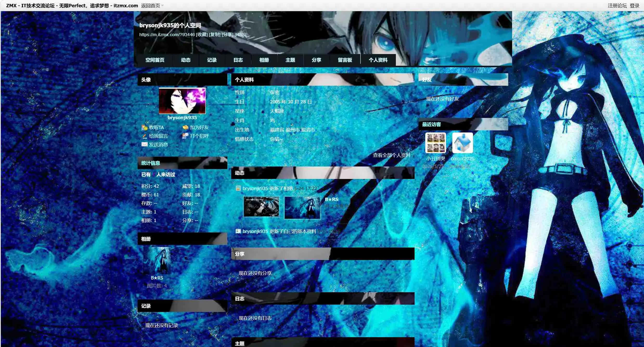Open the 留言板 tab
644x347 pixels.
tap(345, 60)
